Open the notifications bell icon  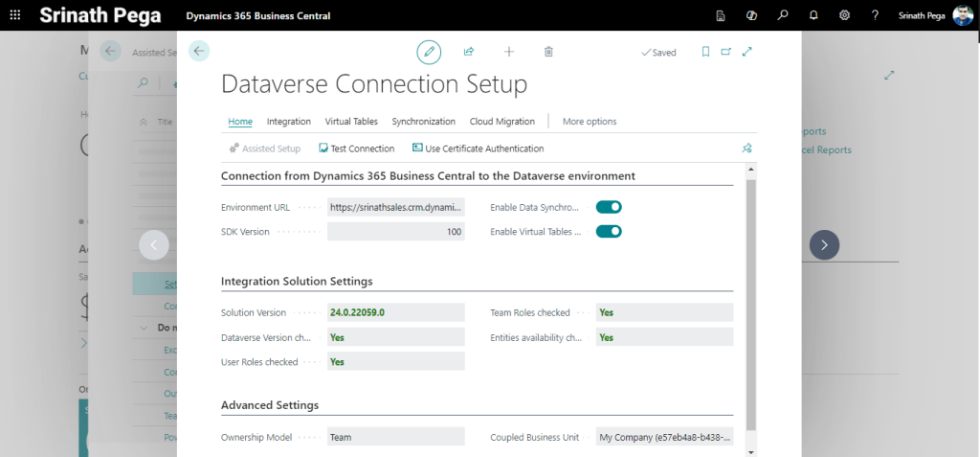click(813, 15)
